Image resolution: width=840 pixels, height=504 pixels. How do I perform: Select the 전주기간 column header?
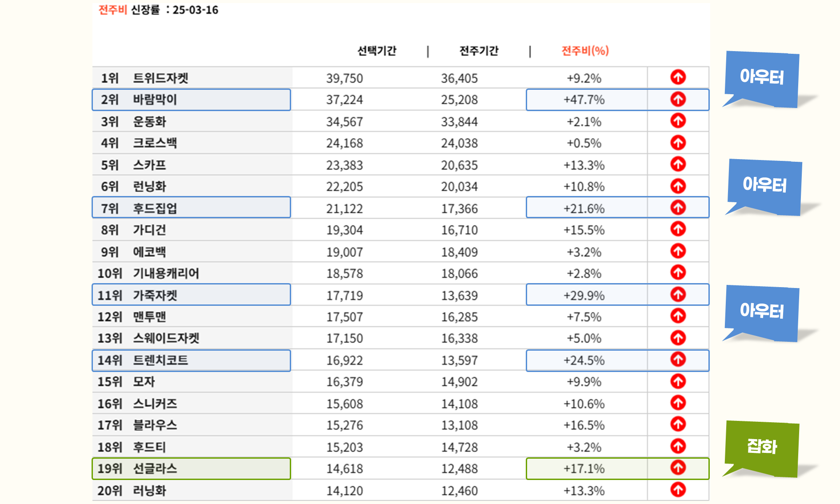tap(479, 51)
